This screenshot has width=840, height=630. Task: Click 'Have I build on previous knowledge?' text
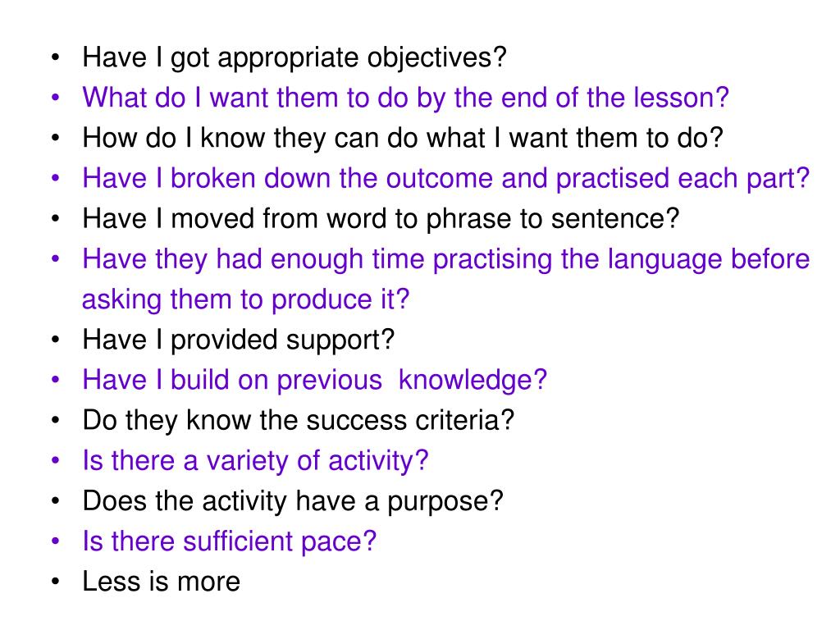(314, 381)
